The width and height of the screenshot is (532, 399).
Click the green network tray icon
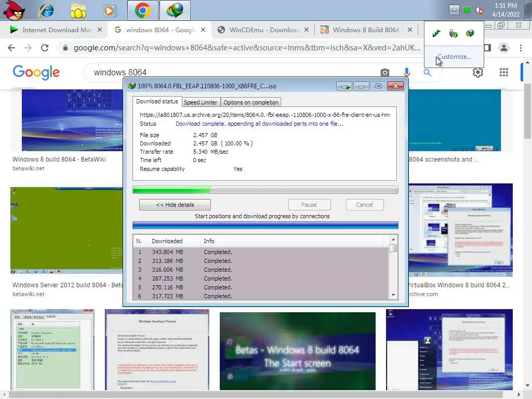pos(467,10)
